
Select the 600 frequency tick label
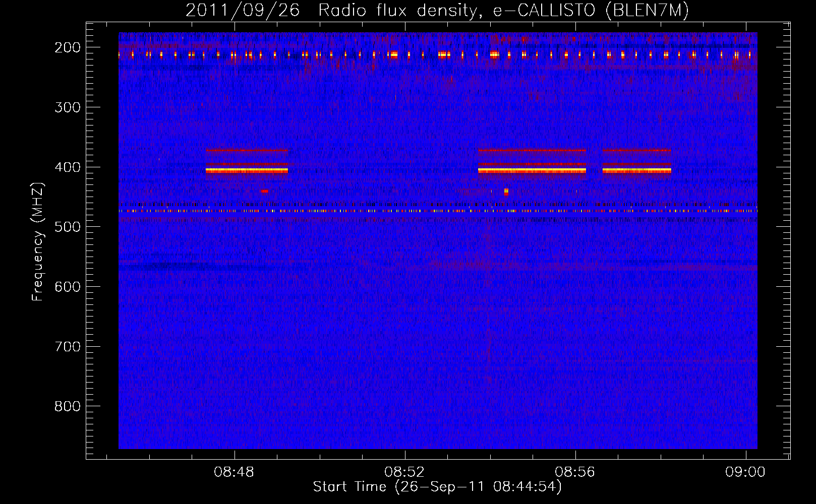[67, 287]
